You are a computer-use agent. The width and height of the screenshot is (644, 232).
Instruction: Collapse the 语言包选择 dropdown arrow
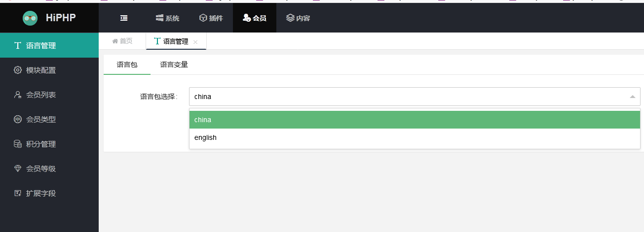tap(632, 97)
